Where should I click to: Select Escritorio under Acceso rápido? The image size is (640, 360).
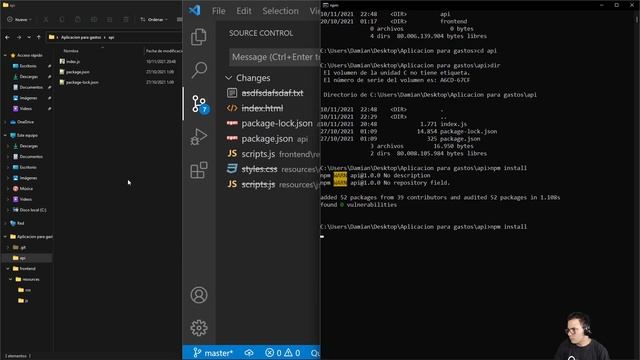tap(25, 66)
